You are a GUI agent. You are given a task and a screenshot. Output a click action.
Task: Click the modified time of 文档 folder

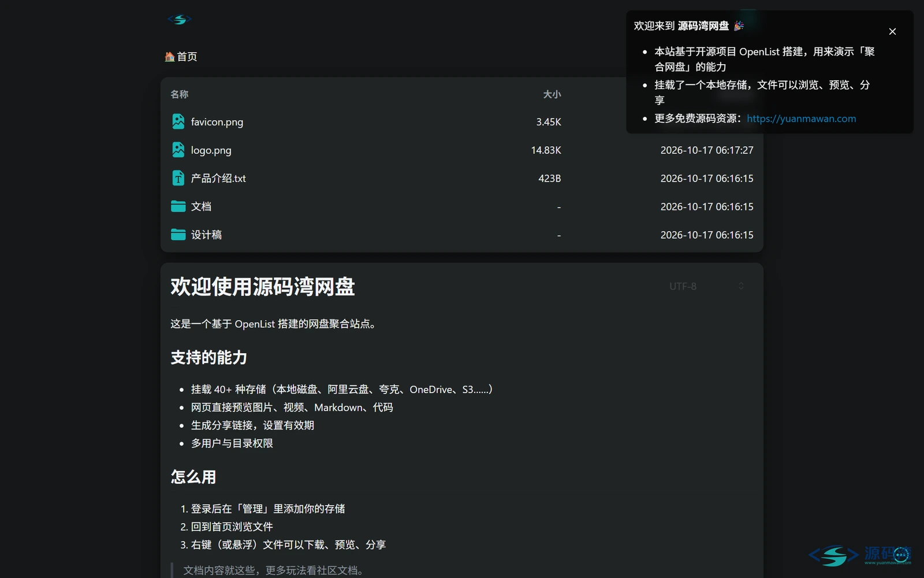(x=707, y=207)
